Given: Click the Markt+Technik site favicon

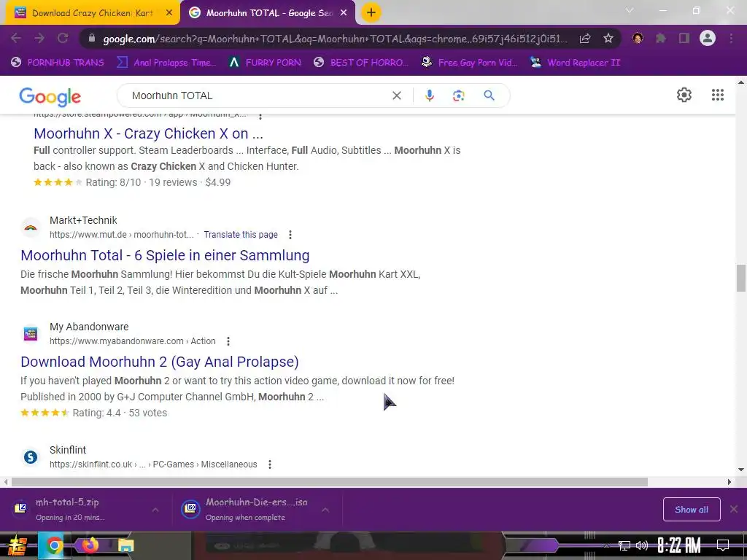Looking at the screenshot, I should 31,227.
